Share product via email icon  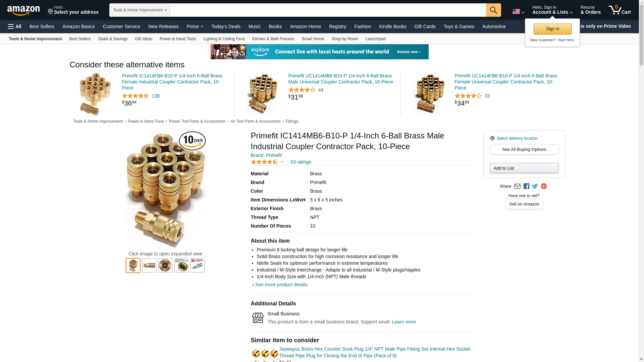point(517,186)
